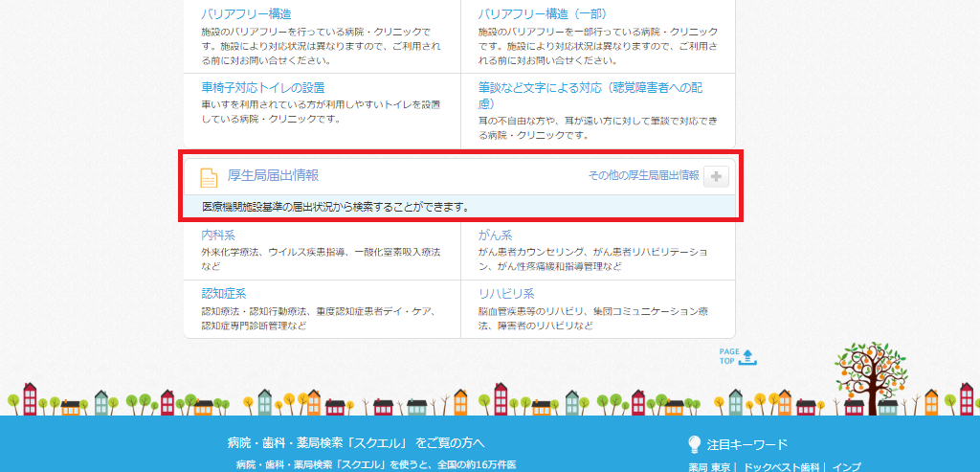Click the 注目キーワード heading text

pos(747,444)
